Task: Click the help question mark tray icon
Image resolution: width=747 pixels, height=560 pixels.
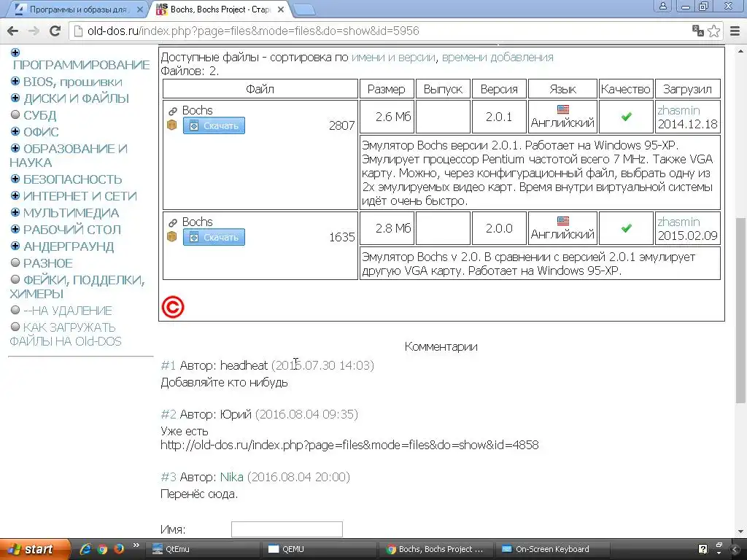Action: (x=703, y=549)
